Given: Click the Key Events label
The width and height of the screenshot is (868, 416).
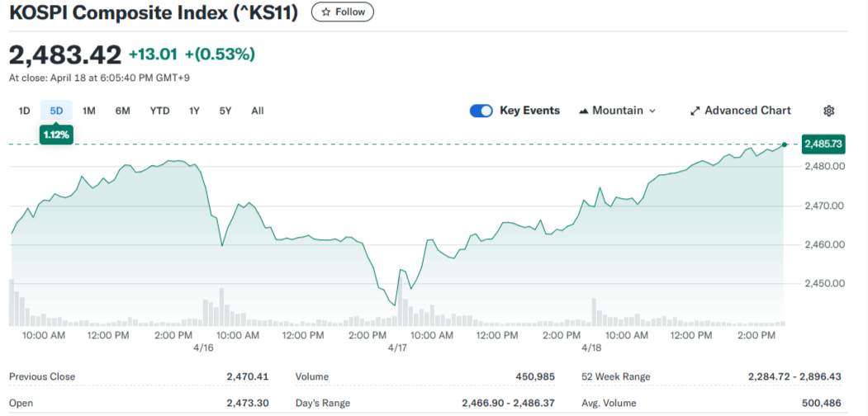Looking at the screenshot, I should (x=529, y=111).
